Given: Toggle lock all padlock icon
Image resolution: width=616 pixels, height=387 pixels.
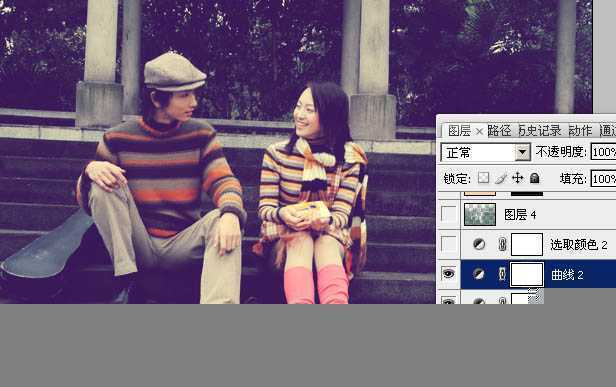Looking at the screenshot, I should [x=534, y=178].
